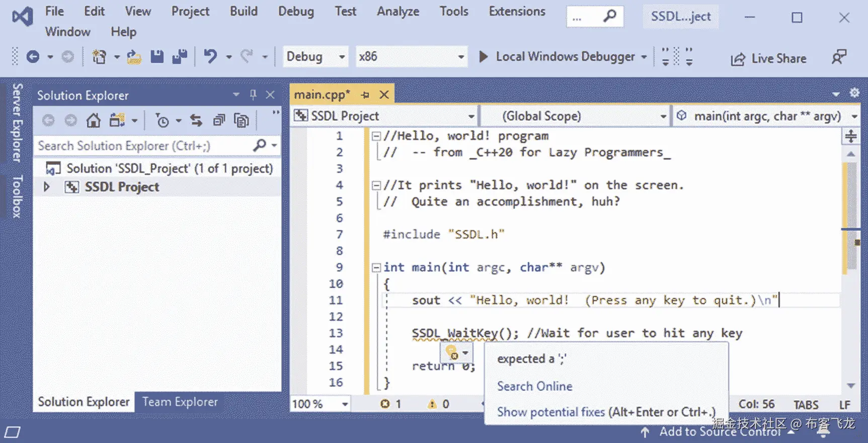This screenshot has width=868, height=443.
Task: Collapse the main function at line 9
Action: pos(376,268)
